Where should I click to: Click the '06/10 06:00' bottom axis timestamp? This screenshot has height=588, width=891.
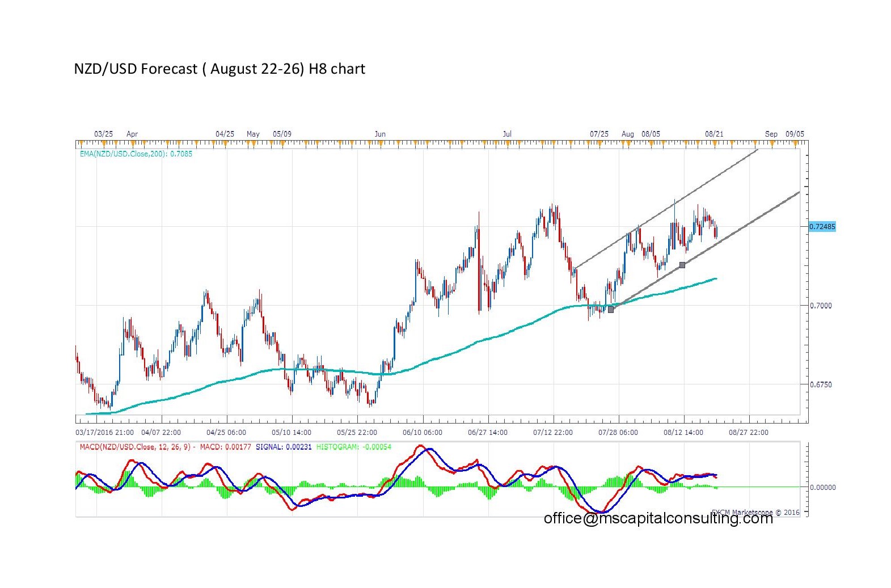point(423,432)
